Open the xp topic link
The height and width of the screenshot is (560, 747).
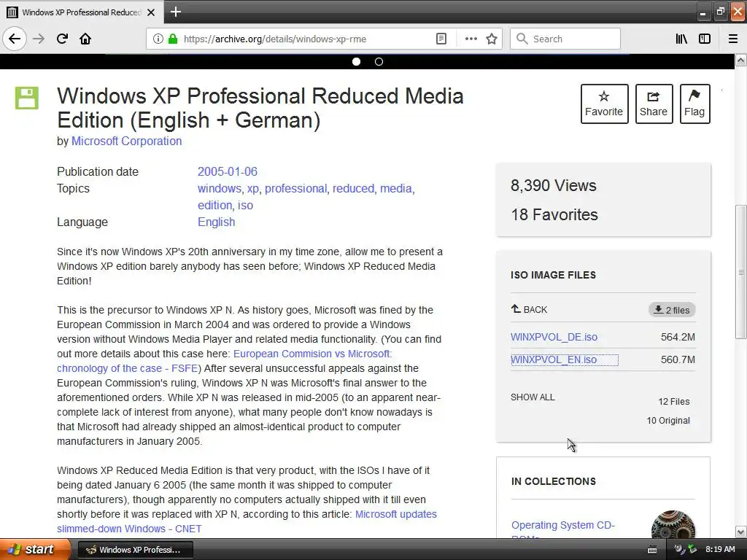point(253,189)
